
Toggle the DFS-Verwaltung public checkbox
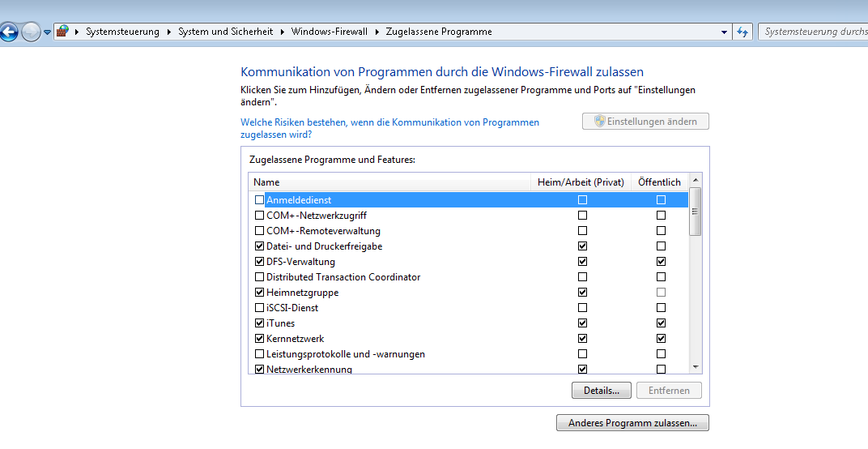click(661, 262)
